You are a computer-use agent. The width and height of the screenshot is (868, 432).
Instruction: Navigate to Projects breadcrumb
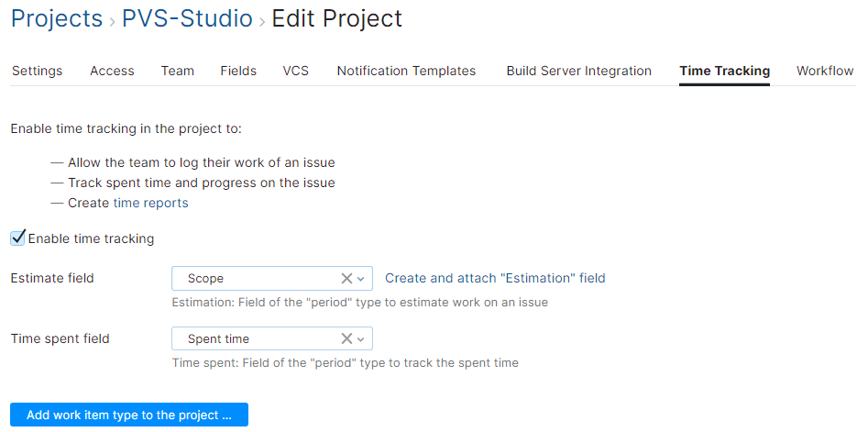pos(56,18)
